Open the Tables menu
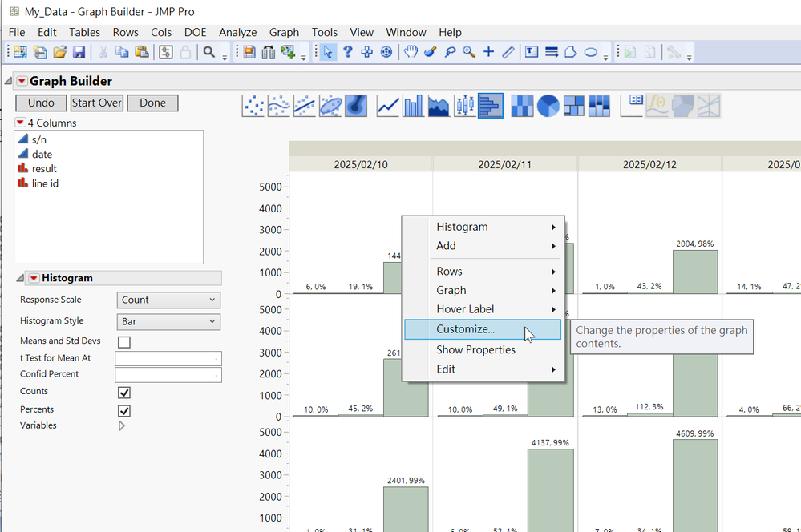The height and width of the screenshot is (532, 801). coord(84,32)
